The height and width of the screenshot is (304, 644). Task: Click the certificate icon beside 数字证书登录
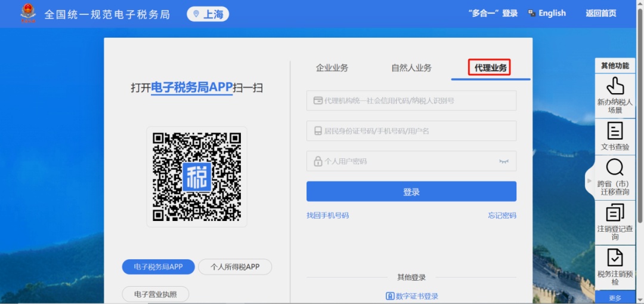click(390, 296)
